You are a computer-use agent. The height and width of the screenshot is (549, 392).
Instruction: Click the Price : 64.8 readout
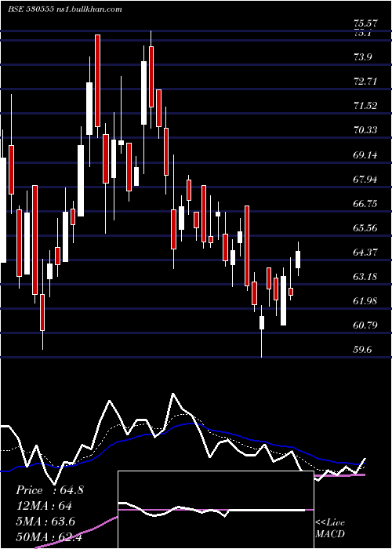49,490
